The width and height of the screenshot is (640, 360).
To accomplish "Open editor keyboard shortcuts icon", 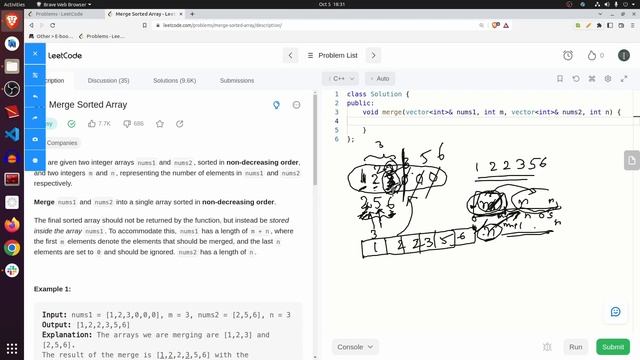I will [592, 78].
